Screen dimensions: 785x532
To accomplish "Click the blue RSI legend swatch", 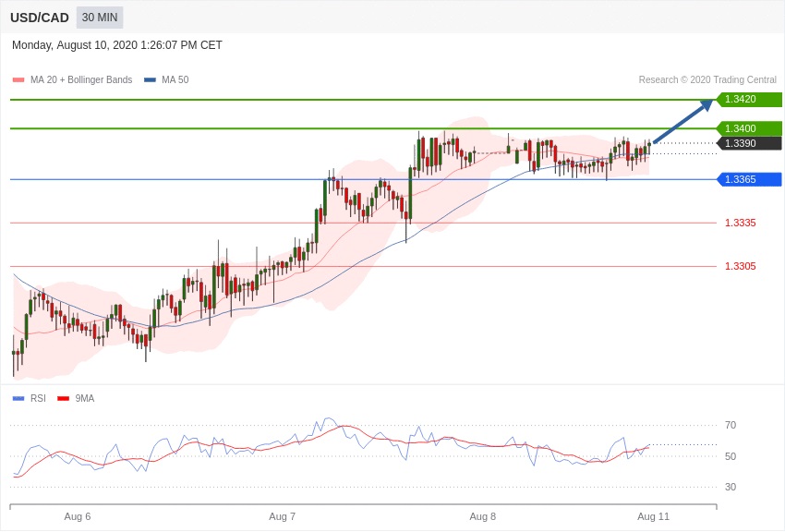I will (x=18, y=399).
